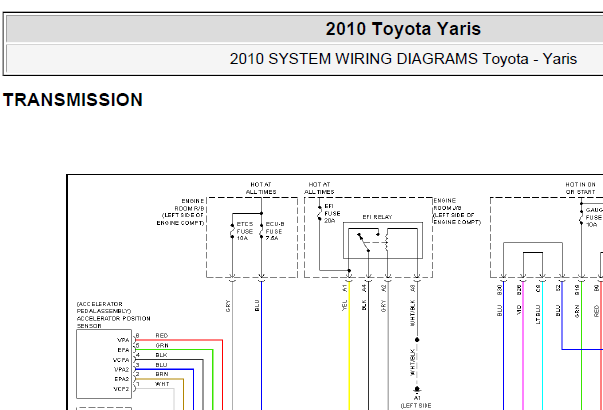Screen dimensions: 603x410
Task: Click the YEL wire label at connector A1
Action: click(344, 305)
